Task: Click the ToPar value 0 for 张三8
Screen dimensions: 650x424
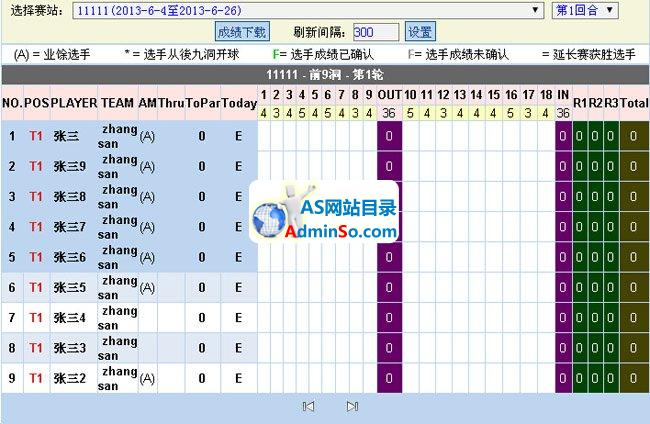Action: point(202,196)
